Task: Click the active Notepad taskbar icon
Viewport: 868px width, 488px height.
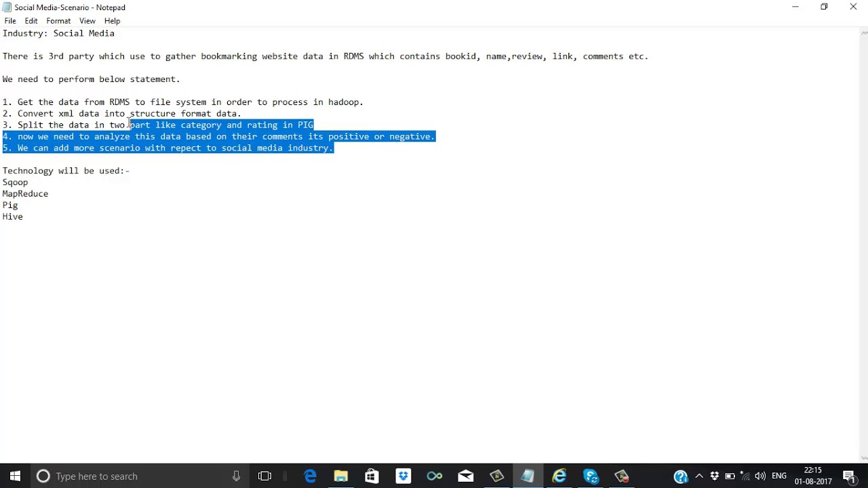Action: 528,476
